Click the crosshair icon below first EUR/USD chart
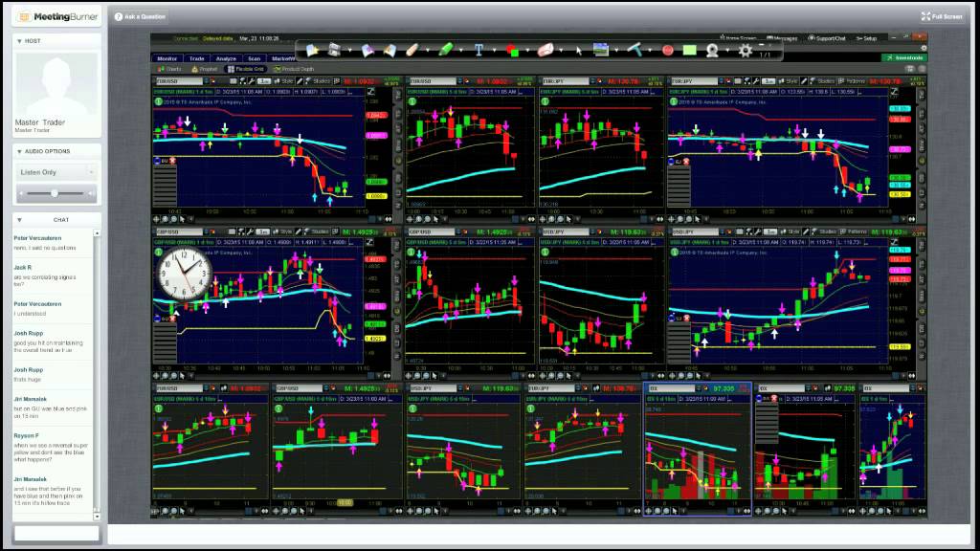The height and width of the screenshot is (551, 980). point(157,219)
